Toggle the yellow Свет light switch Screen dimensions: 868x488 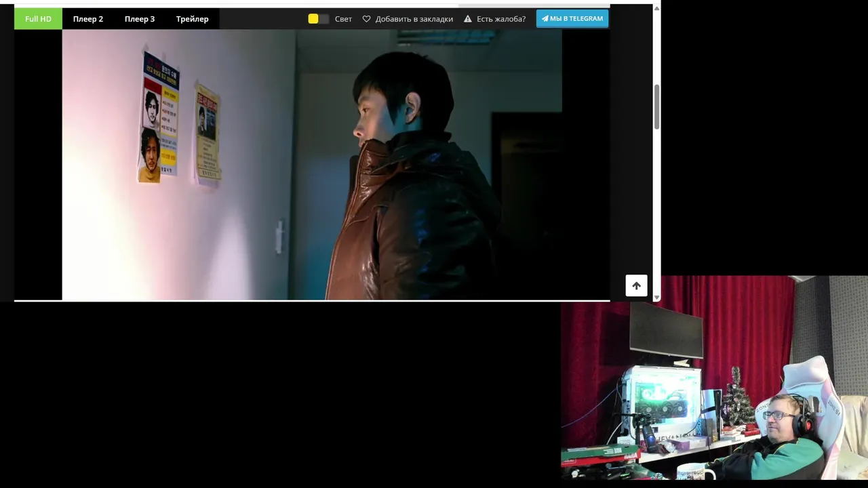[x=319, y=19]
